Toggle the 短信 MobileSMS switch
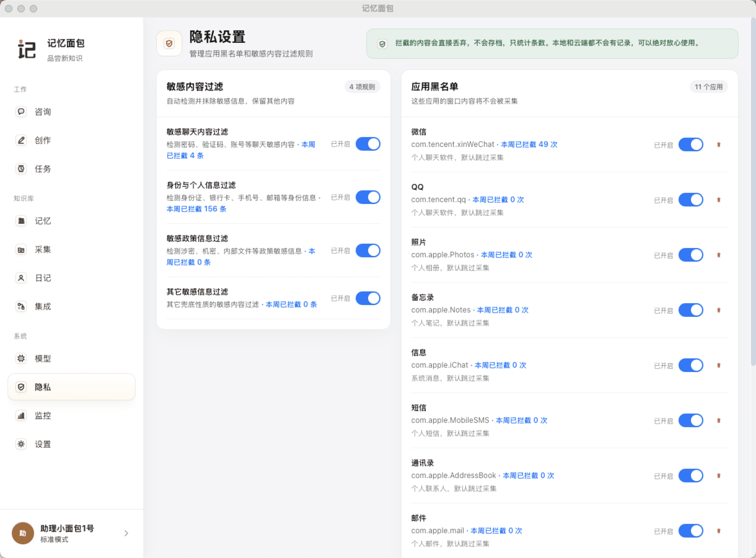 691,421
